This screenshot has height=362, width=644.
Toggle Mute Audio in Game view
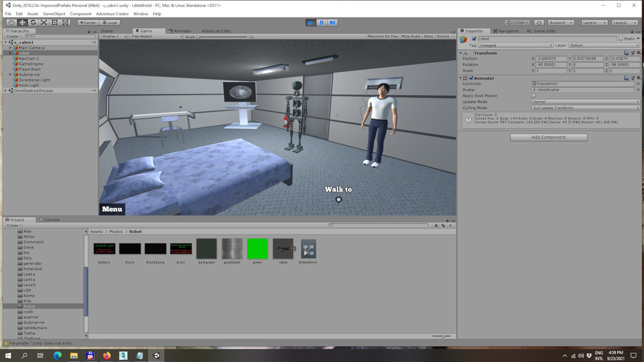[x=411, y=36]
